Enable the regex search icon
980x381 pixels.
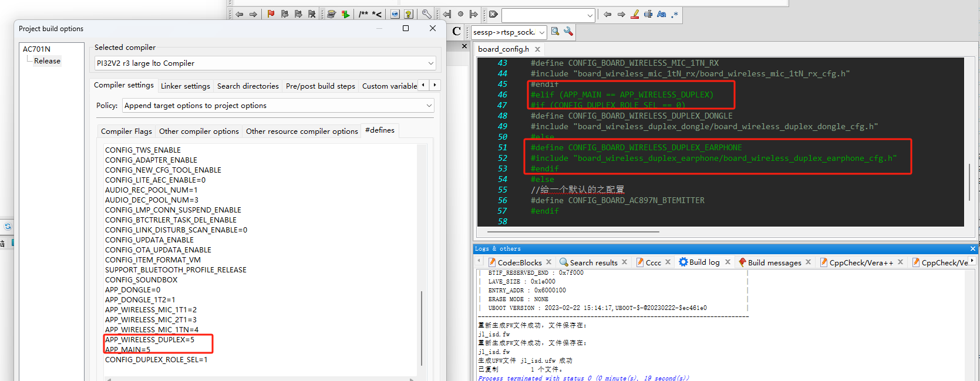(x=675, y=14)
